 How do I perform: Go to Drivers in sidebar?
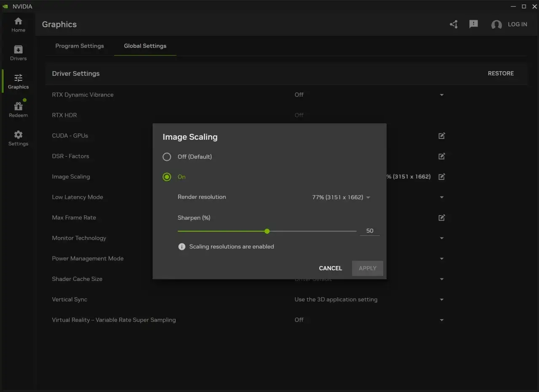pos(18,53)
